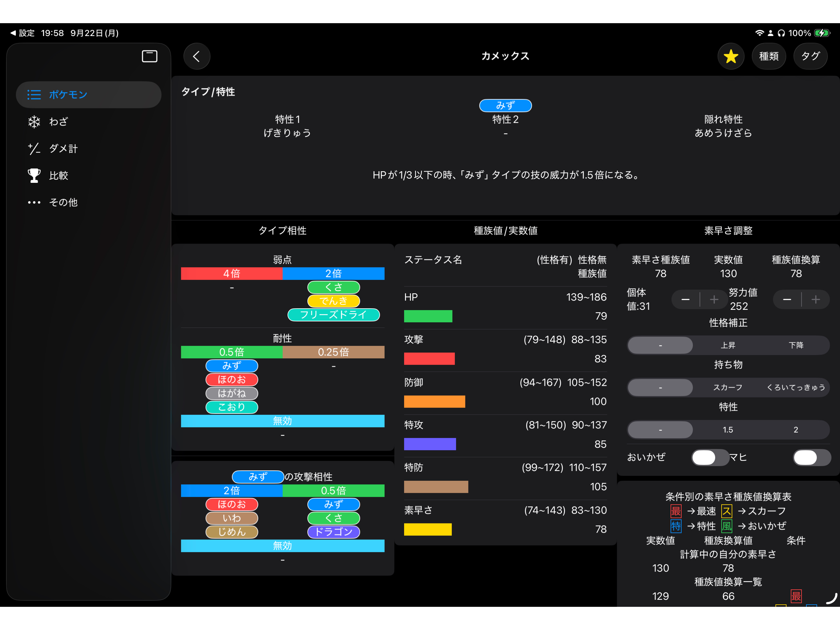Tap the みず badge in 攻撃相性 header
The height and width of the screenshot is (630, 840).
coord(258,476)
